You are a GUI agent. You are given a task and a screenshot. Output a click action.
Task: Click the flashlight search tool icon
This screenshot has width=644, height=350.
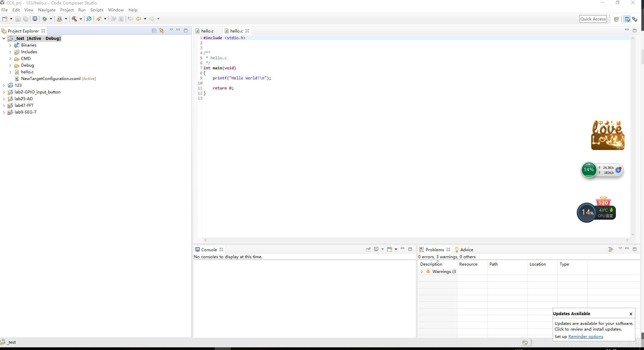coord(99,19)
